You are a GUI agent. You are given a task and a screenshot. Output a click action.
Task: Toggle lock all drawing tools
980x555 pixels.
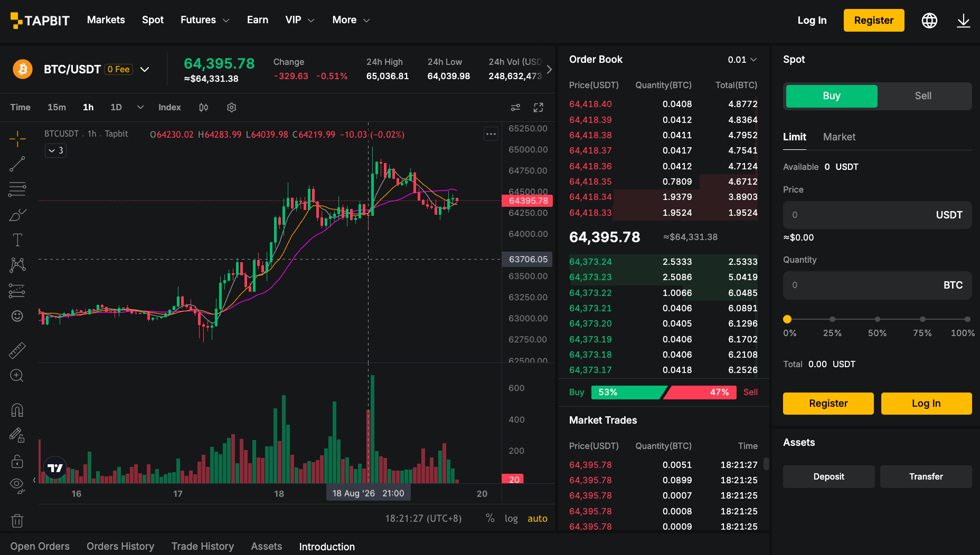pos(17,461)
